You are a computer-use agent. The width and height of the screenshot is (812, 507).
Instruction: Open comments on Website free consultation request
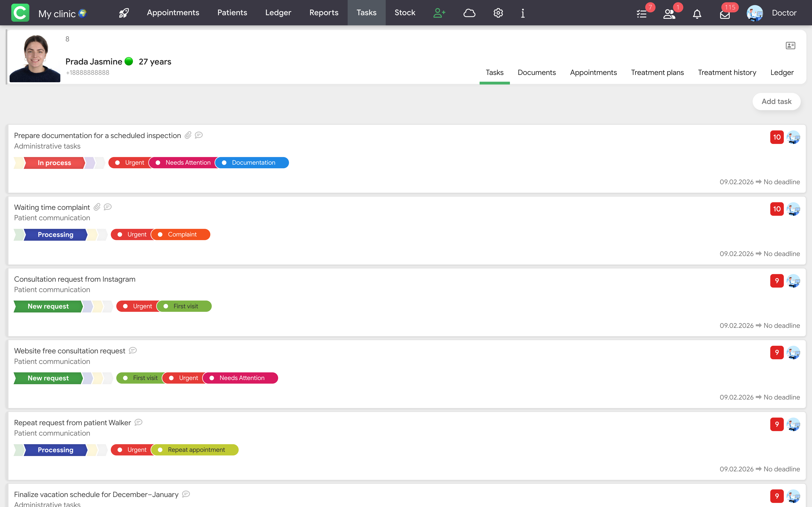[x=133, y=350]
